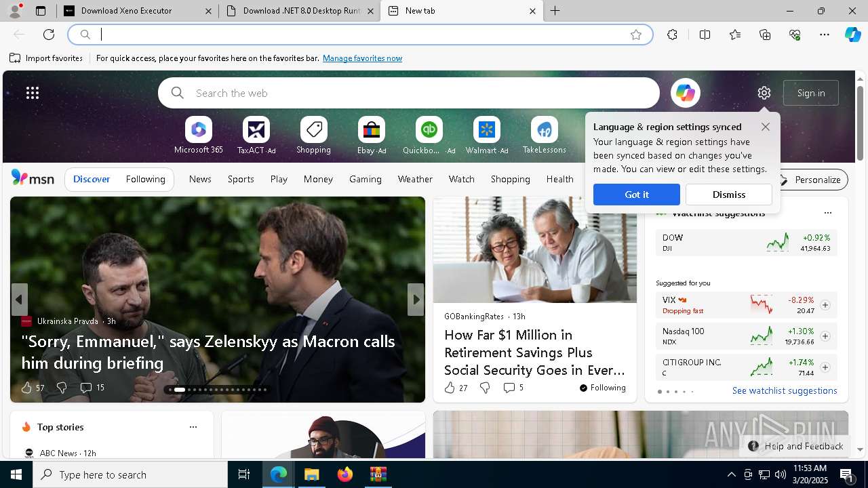Open Shopping quick link tile
Viewport: 868px width, 488px height.
click(x=313, y=136)
